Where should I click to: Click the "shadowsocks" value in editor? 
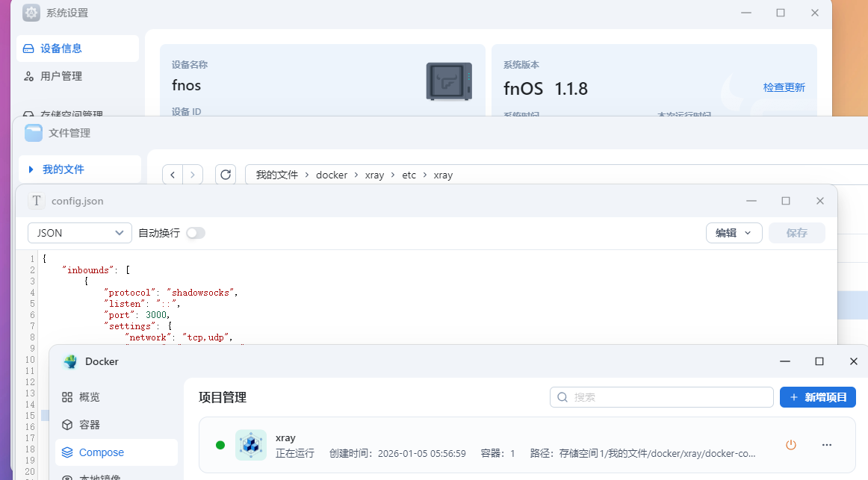200,293
